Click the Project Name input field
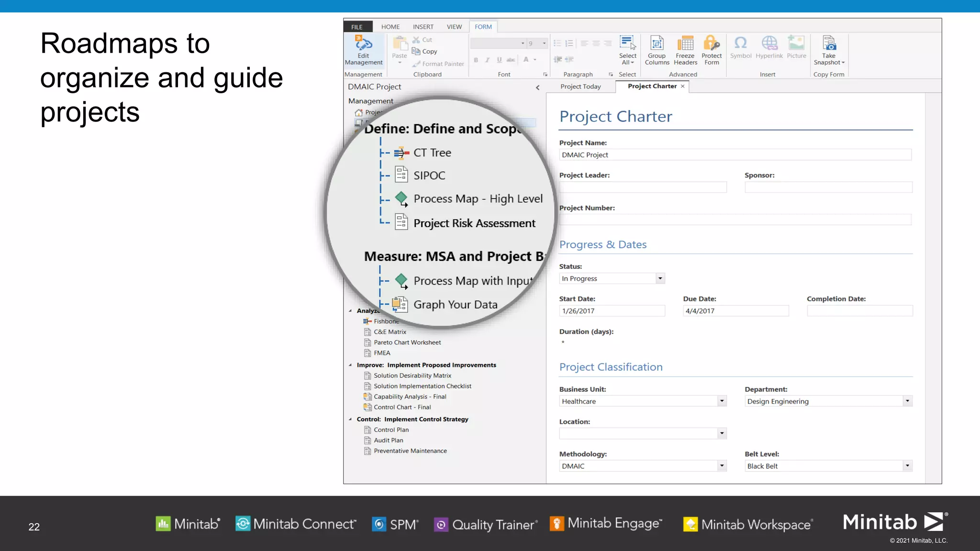 pos(735,155)
